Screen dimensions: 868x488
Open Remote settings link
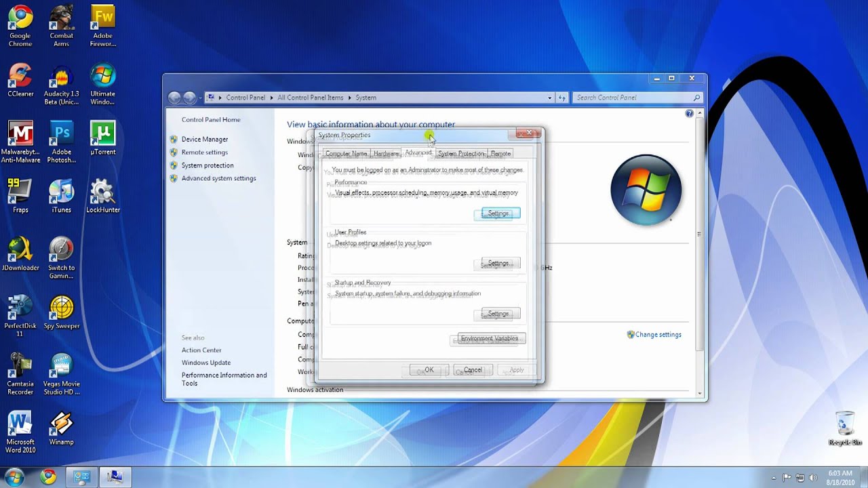[205, 152]
